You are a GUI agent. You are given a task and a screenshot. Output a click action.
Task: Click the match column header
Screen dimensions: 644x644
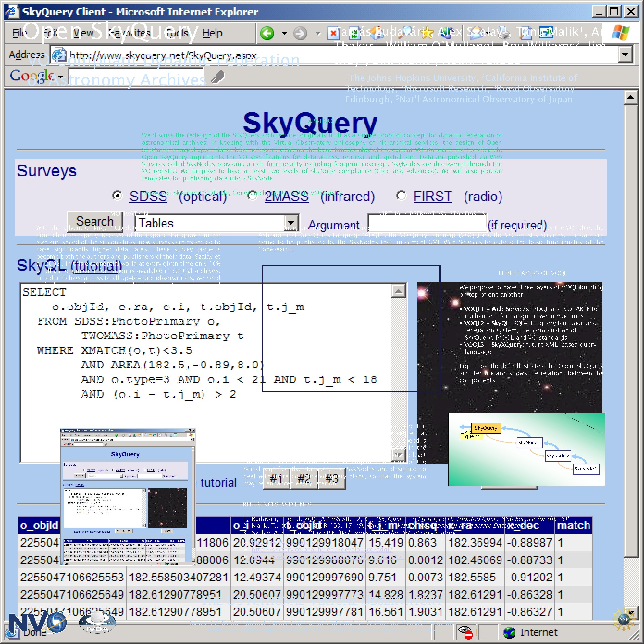click(x=573, y=526)
